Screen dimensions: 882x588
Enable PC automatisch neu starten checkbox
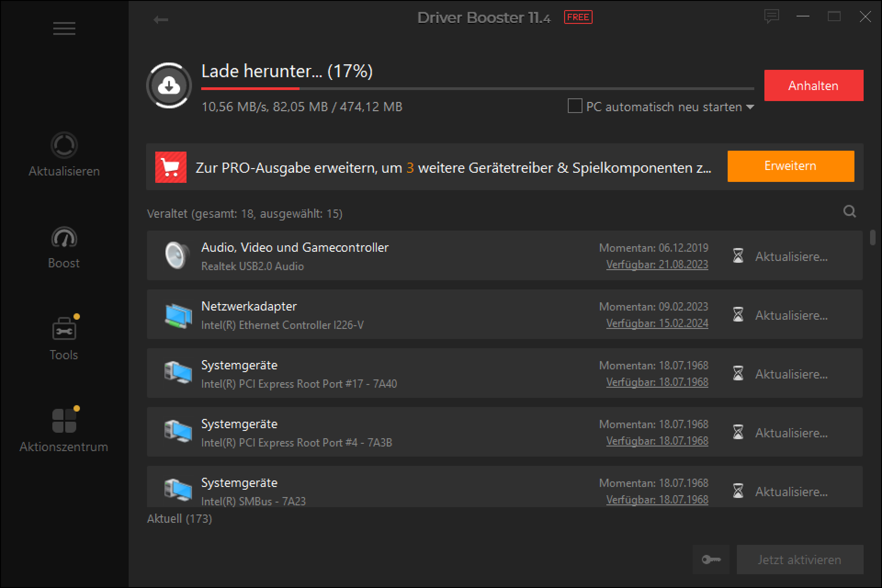575,106
